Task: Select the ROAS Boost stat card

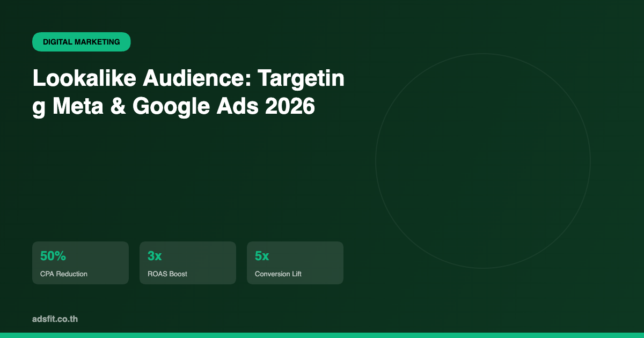Action: [188, 263]
